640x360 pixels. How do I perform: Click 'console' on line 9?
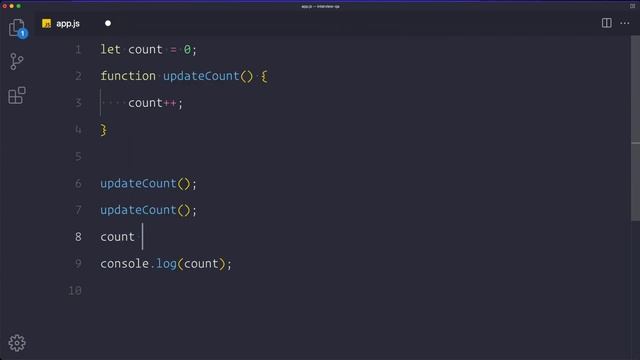pos(124,264)
